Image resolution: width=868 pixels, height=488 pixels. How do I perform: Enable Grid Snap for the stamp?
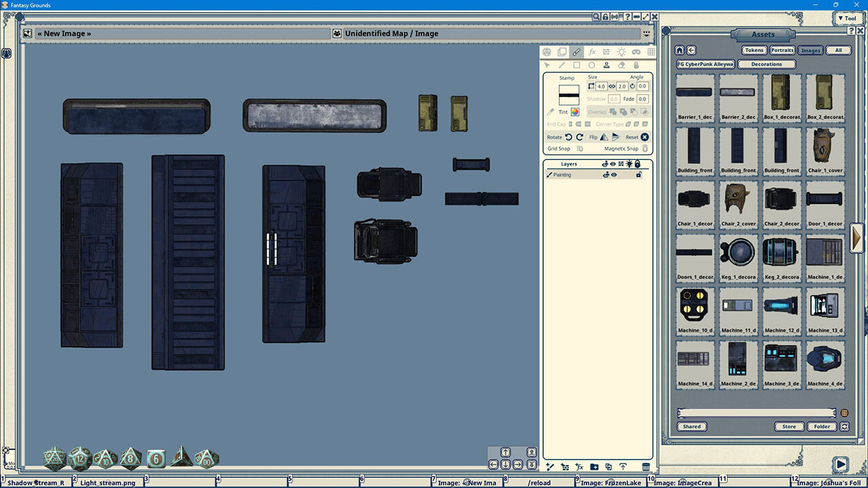(x=580, y=148)
